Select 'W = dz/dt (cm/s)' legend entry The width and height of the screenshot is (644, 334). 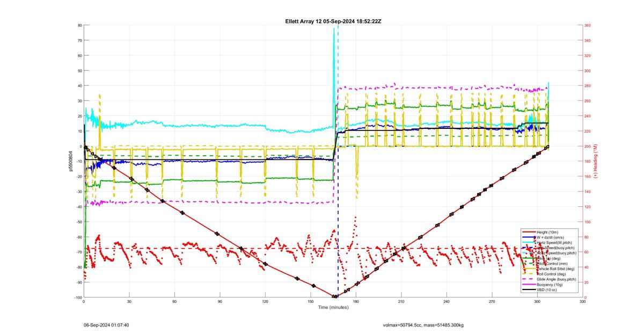550,237
